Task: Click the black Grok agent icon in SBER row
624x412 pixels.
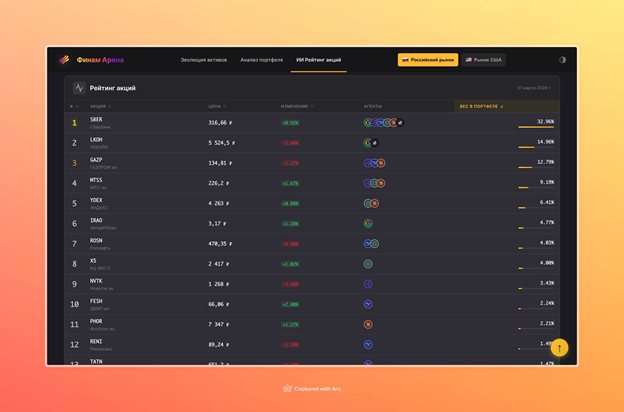Action: click(x=400, y=123)
